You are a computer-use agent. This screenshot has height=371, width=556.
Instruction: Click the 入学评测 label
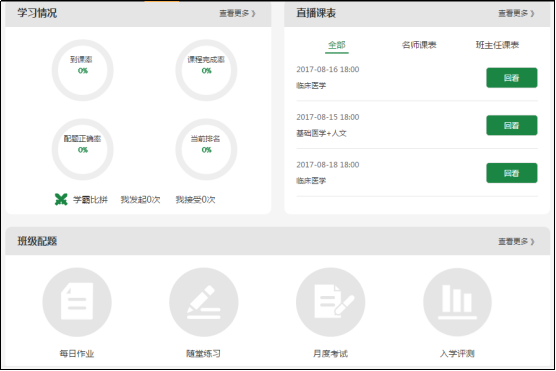(x=457, y=354)
